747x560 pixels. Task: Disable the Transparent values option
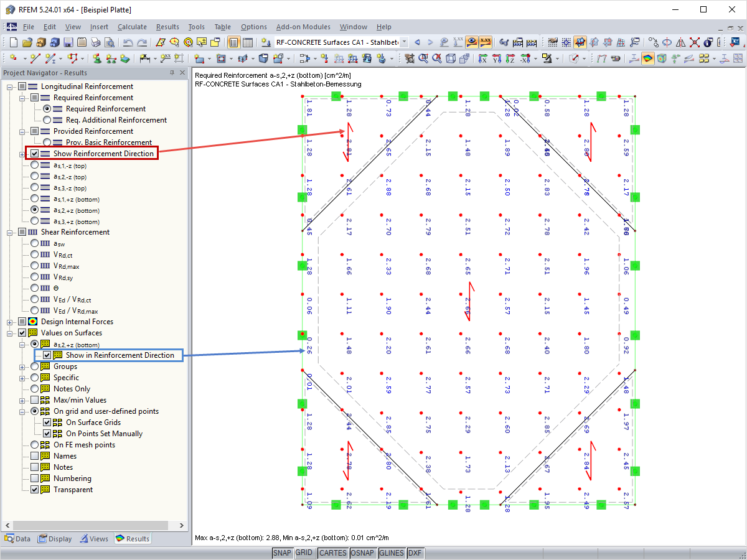click(35, 489)
